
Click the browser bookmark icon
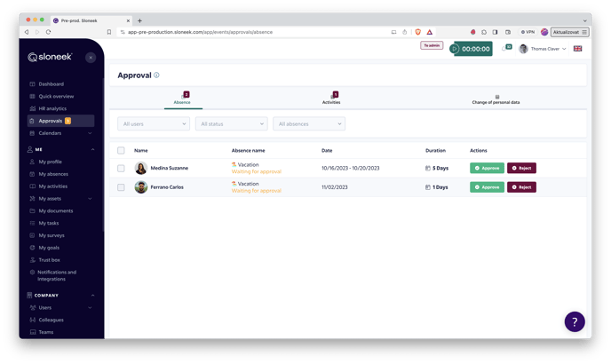[109, 32]
